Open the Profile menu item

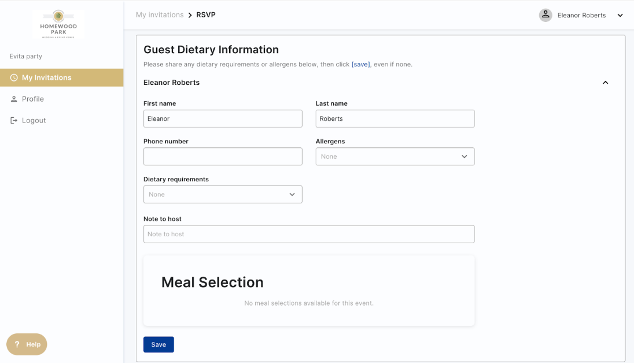(x=33, y=99)
